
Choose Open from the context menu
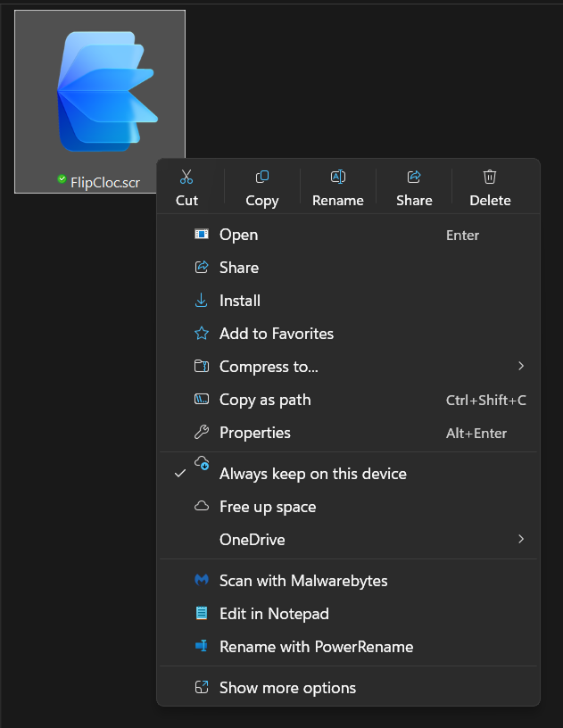(348, 235)
